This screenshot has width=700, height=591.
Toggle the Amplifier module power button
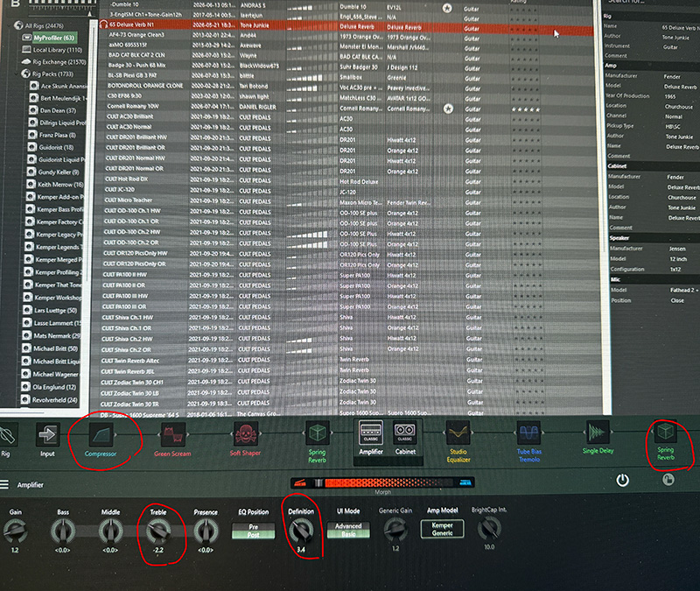click(622, 480)
